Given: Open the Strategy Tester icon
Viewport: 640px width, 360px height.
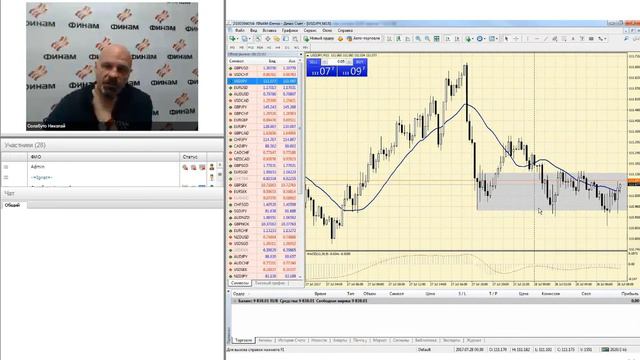Looking at the screenshot, I should (x=295, y=39).
